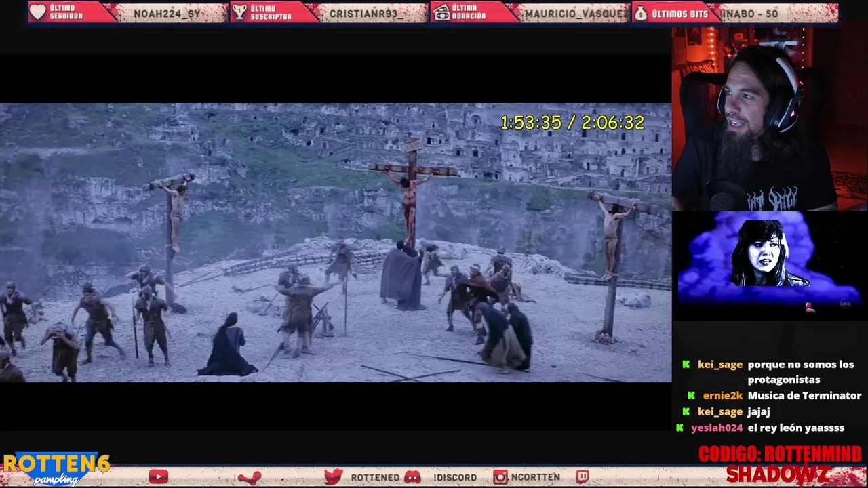Click the main movie video area
This screenshot has width=868, height=488.
[336, 243]
